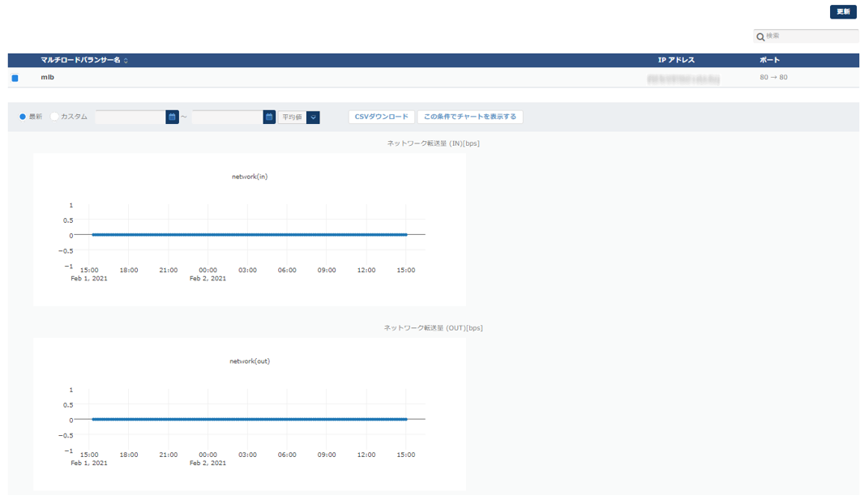Click the end date input field

pyautogui.click(x=227, y=117)
